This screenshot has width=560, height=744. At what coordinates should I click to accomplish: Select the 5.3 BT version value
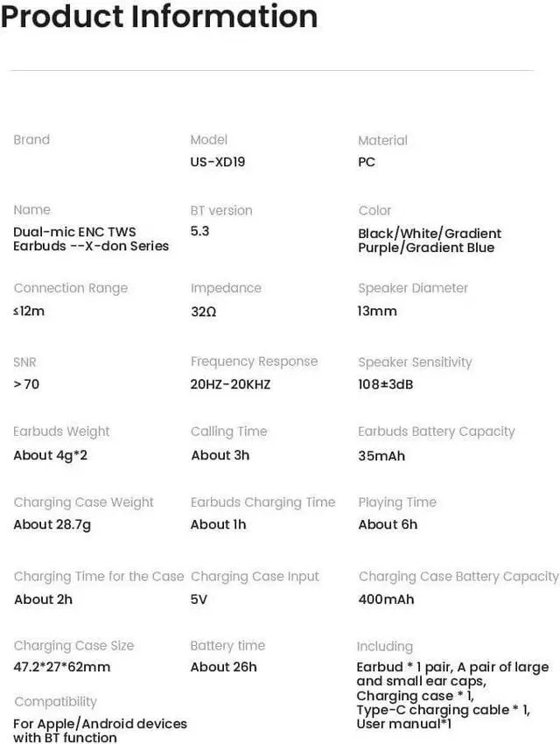200,232
